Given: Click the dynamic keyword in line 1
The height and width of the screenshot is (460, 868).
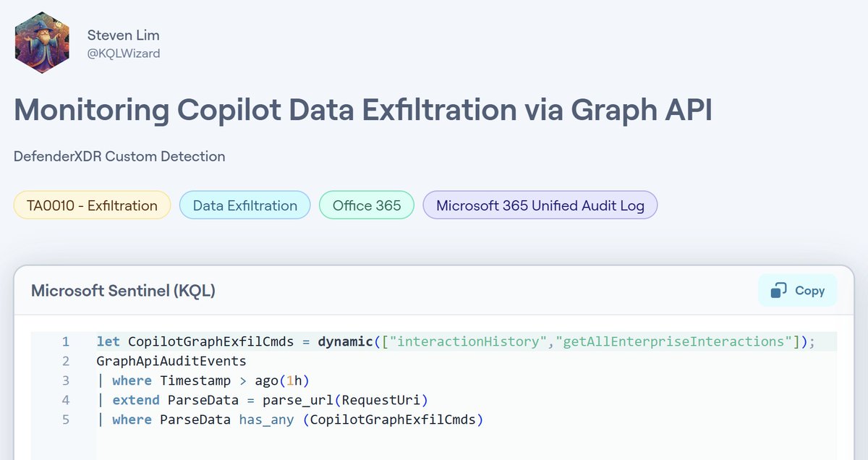Looking at the screenshot, I should pos(346,341).
